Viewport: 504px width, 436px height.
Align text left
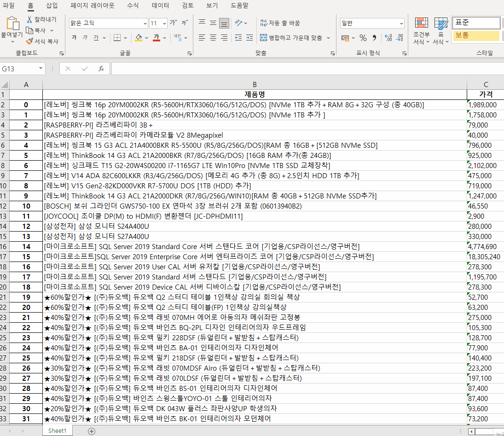point(202,38)
